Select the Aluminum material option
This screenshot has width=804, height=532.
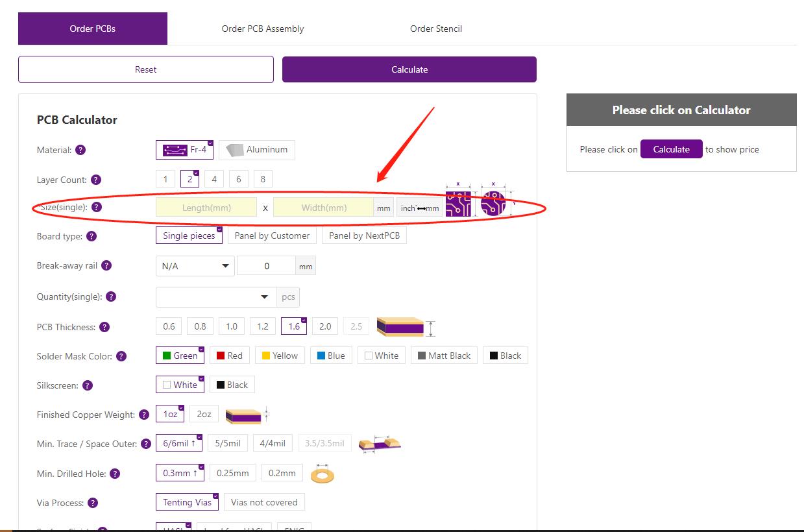(257, 150)
